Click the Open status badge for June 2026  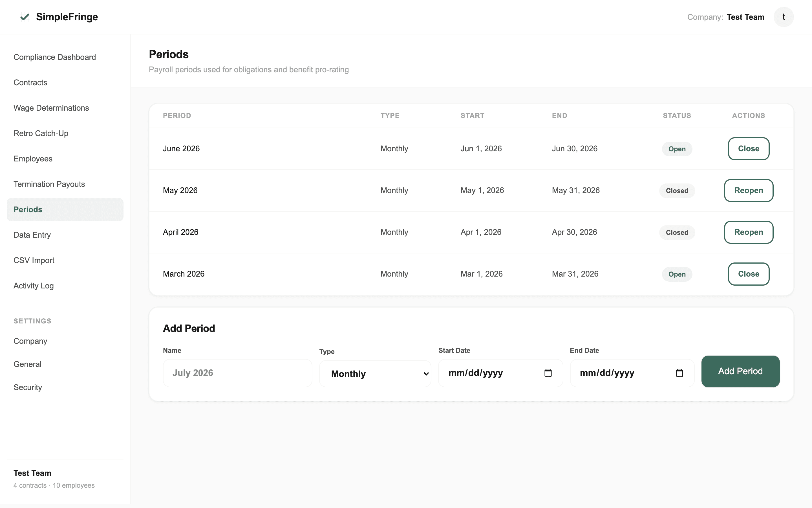click(x=677, y=149)
